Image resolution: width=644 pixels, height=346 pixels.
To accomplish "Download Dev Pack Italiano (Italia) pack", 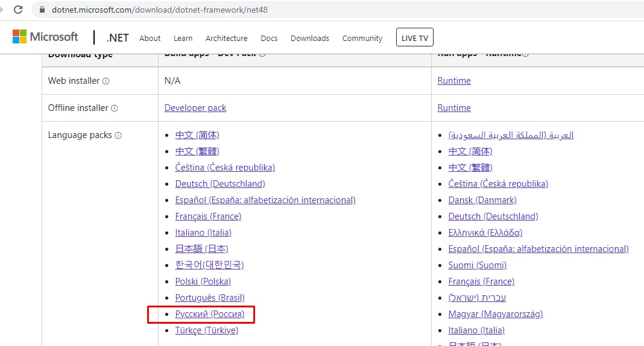I will point(203,233).
